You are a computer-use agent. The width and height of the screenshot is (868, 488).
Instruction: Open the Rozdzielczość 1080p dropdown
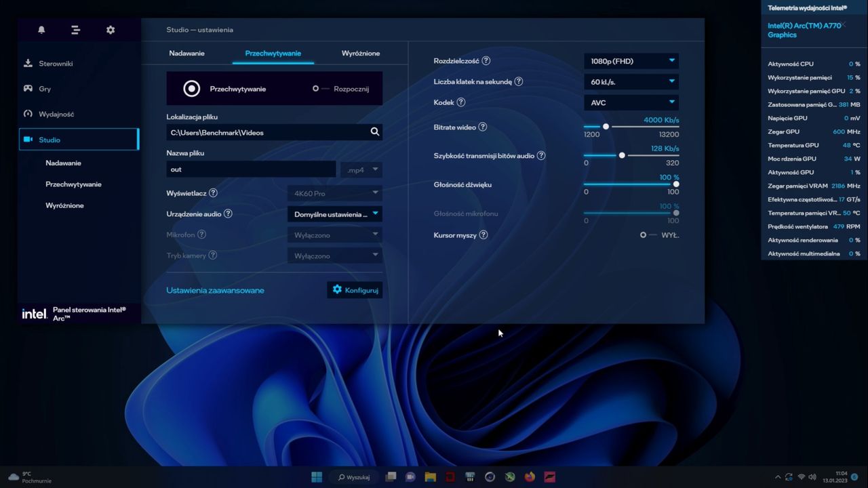pos(631,61)
